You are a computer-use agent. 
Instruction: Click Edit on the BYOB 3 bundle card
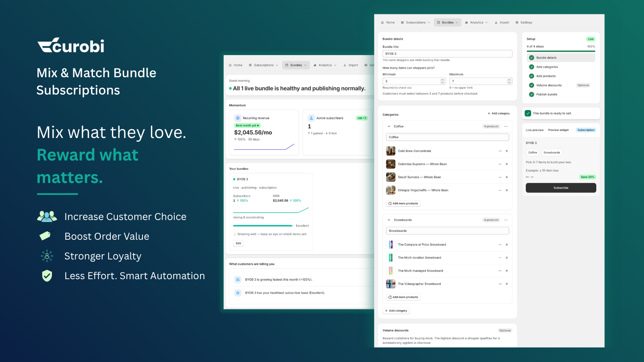tap(239, 243)
